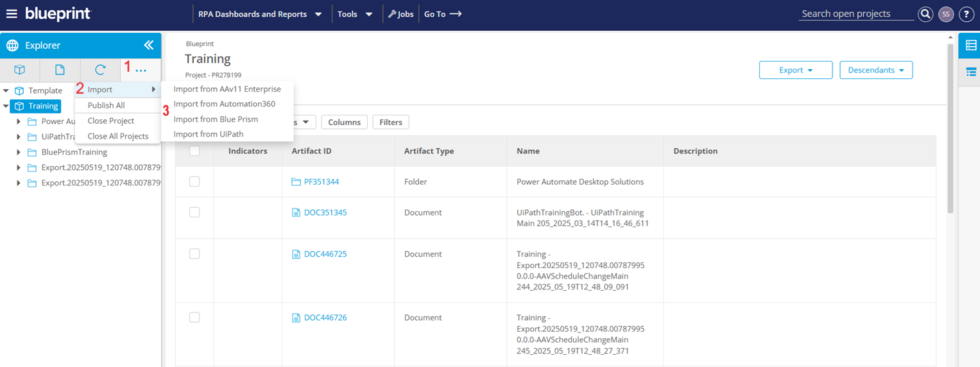This screenshot has width=980, height=367.
Task: Check the DOC351345 row checkbox
Action: point(194,212)
